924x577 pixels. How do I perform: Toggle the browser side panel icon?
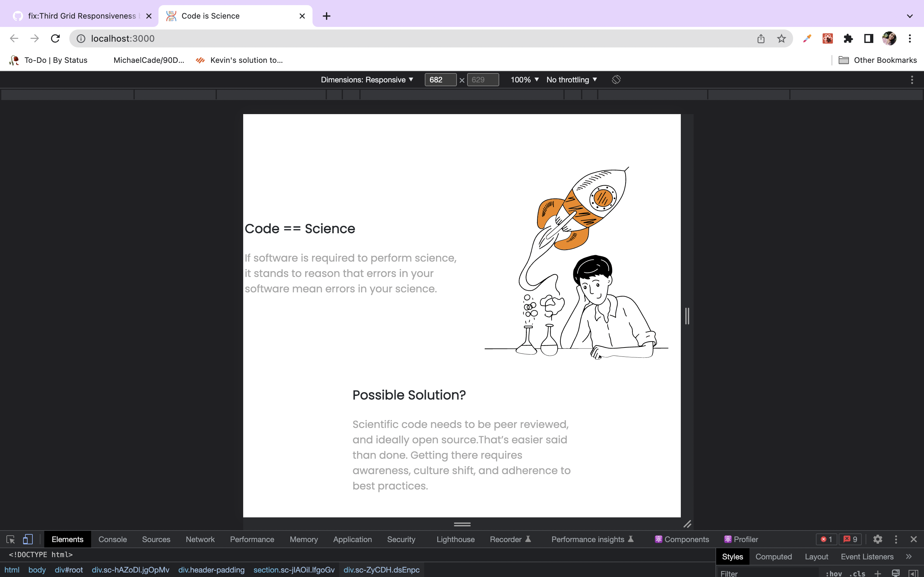click(x=868, y=38)
